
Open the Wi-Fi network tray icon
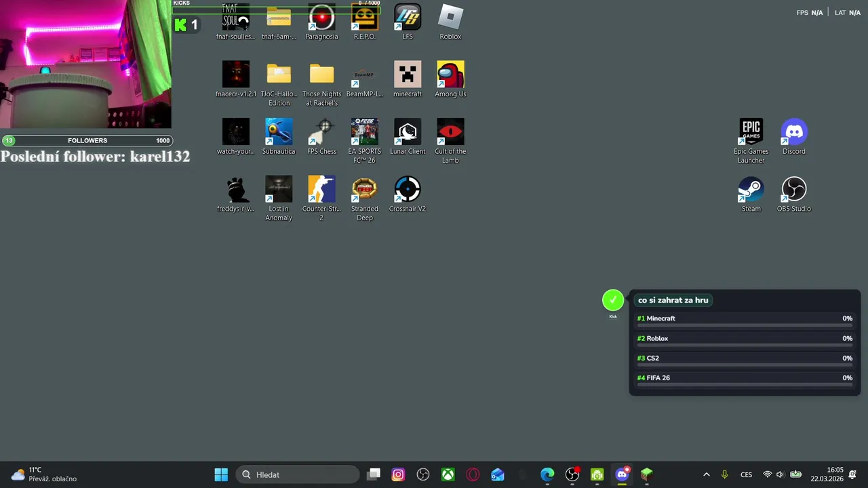[x=767, y=474]
